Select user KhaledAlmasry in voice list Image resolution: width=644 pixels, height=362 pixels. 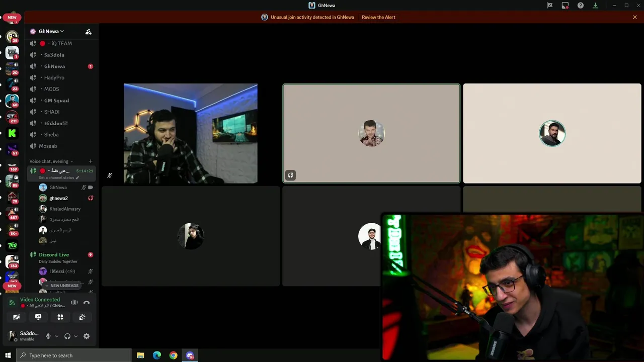[66, 209]
